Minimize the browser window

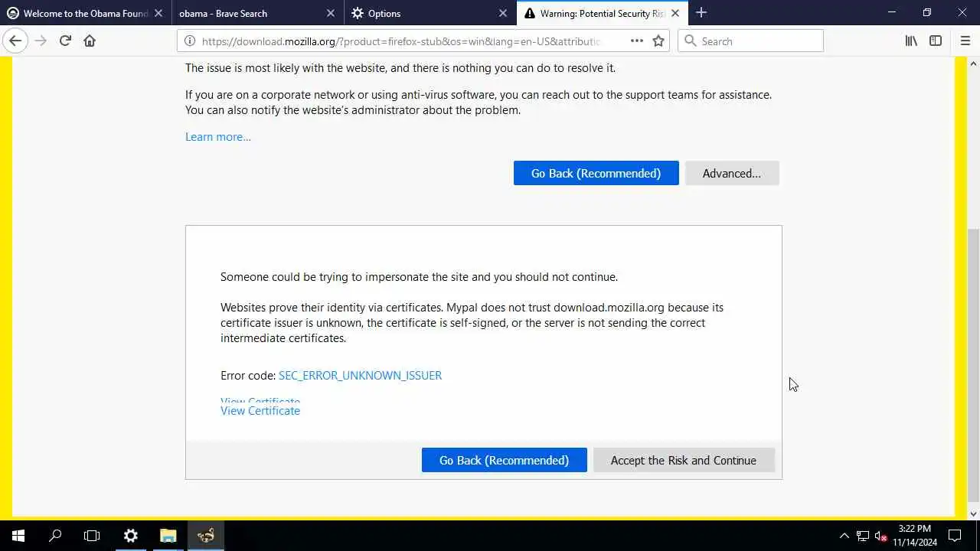pyautogui.click(x=892, y=12)
